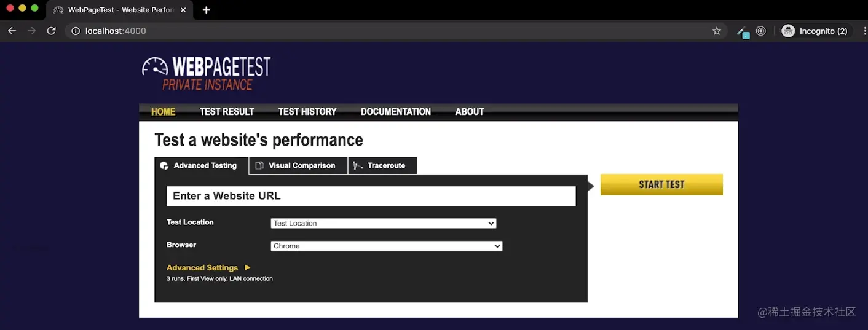This screenshot has width=868, height=330.
Task: Expand the Advanced Settings section
Action: (208, 268)
